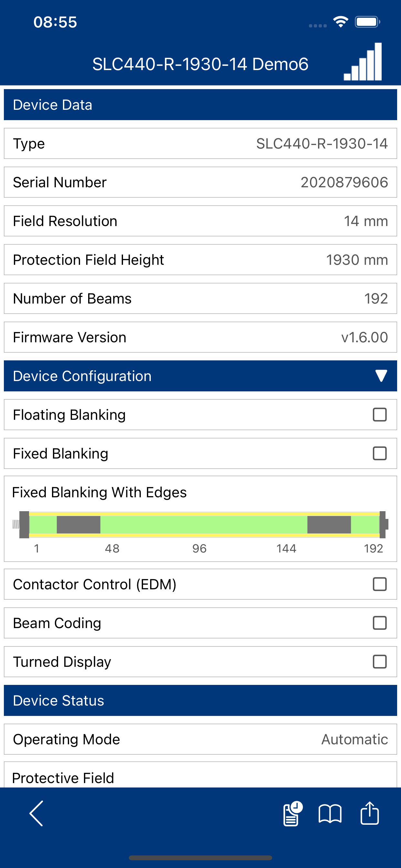Toggle the Contactor Control (EDM) checkbox
The image size is (401, 868).
[x=379, y=584]
